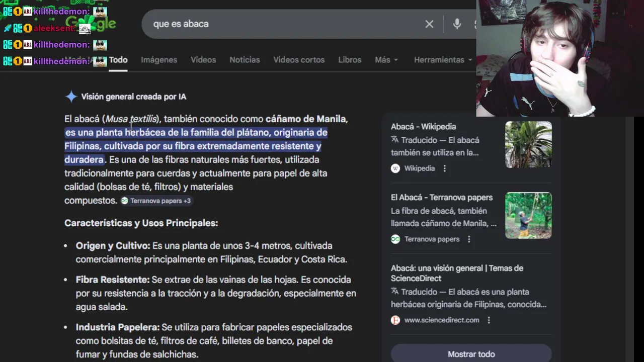Screen dimensions: 644x362
Task: Click the Terranova papers favicon in the source card
Action: point(395,239)
